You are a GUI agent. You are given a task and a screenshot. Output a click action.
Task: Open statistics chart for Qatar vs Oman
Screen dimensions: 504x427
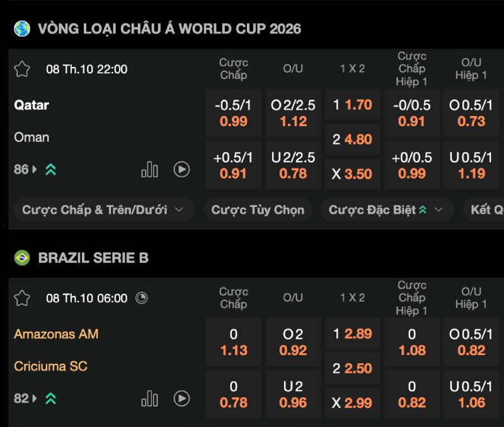tap(150, 169)
